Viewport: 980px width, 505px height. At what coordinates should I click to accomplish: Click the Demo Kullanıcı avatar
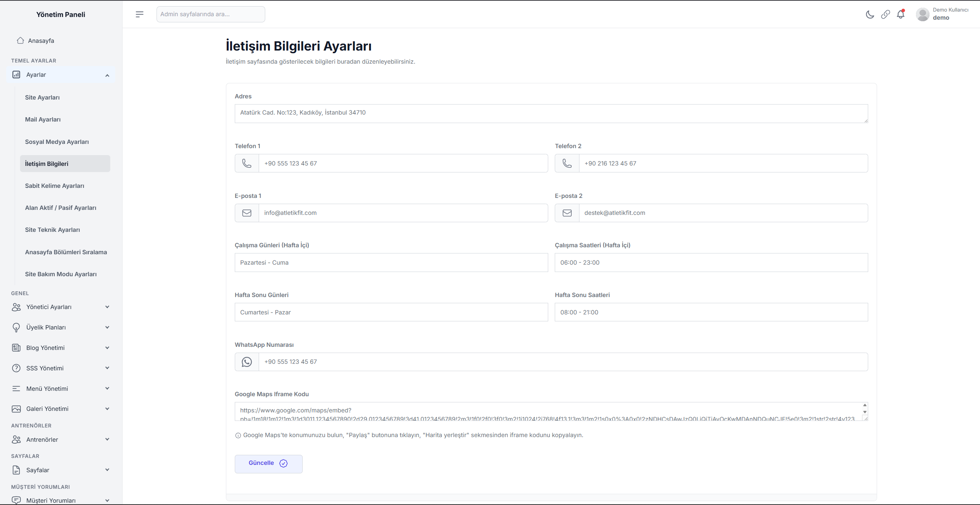[x=923, y=14]
